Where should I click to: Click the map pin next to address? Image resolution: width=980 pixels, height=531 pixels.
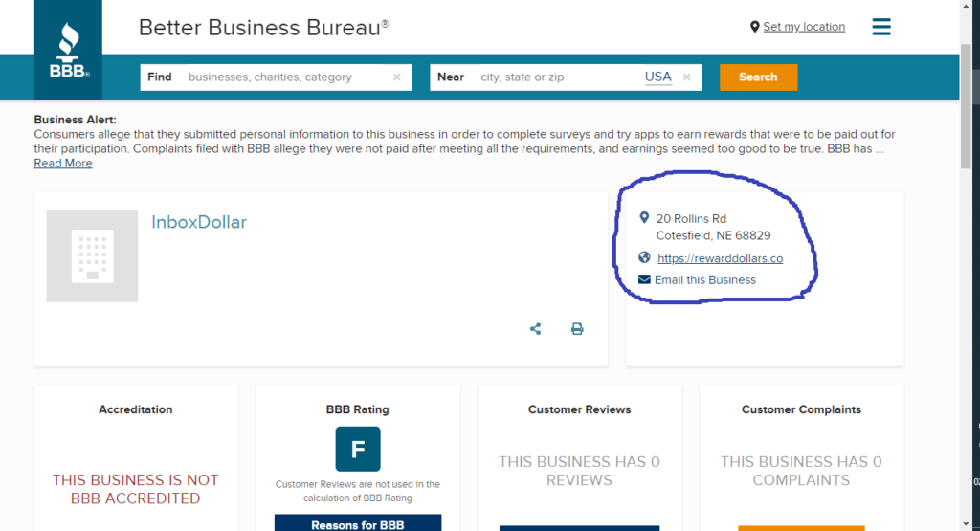point(644,218)
